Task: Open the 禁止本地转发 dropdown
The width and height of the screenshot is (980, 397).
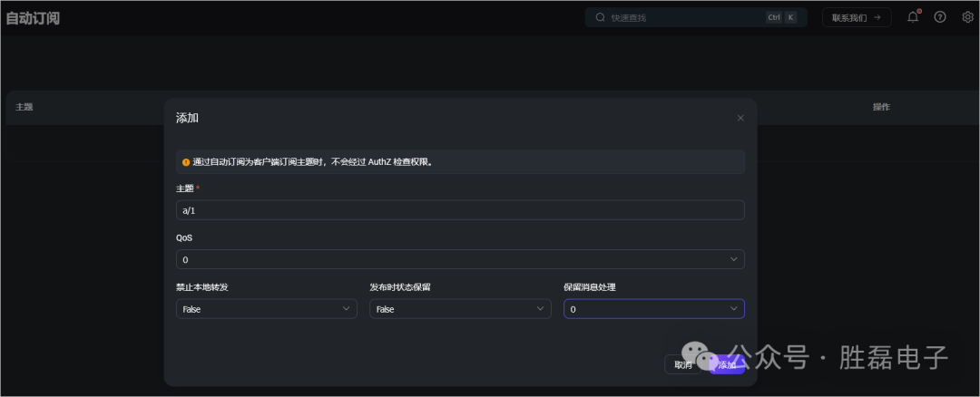Action: click(267, 309)
